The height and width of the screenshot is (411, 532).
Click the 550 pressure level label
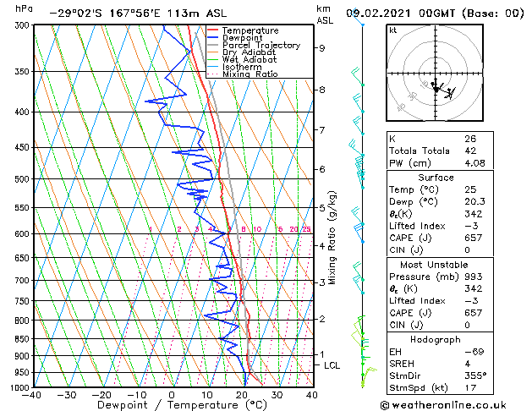24,207
